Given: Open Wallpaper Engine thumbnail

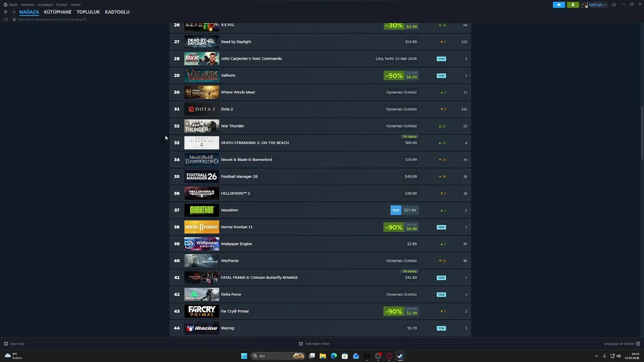Looking at the screenshot, I should coord(201,244).
